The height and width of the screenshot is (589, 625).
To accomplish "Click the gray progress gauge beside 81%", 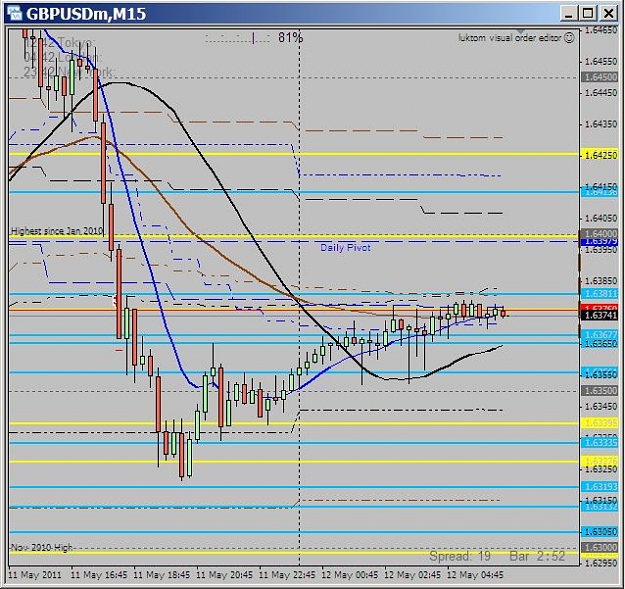I will click(x=238, y=38).
